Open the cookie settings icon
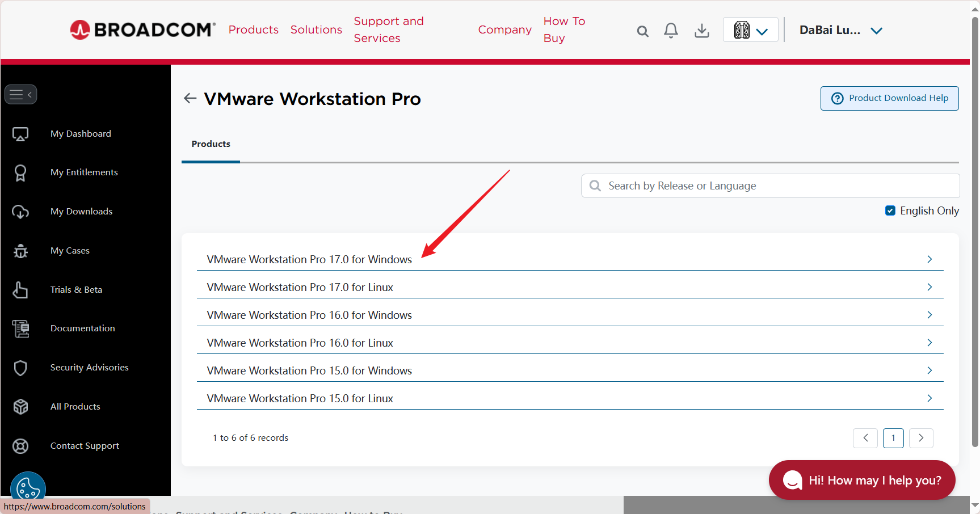The image size is (980, 514). (x=28, y=487)
